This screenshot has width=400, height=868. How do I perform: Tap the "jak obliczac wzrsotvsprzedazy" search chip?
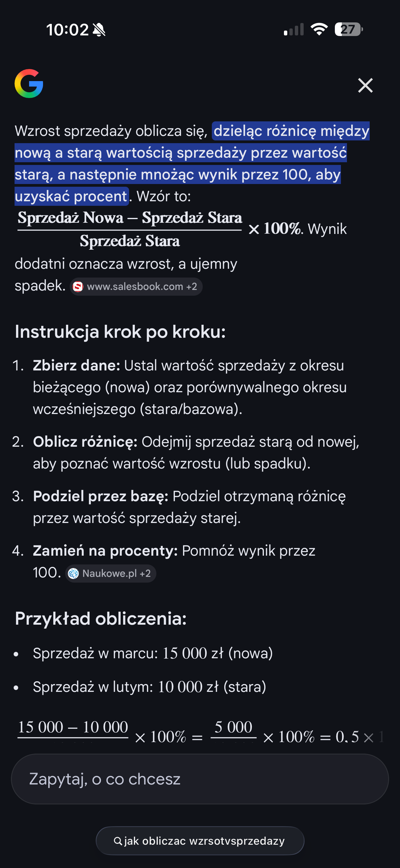200,841
